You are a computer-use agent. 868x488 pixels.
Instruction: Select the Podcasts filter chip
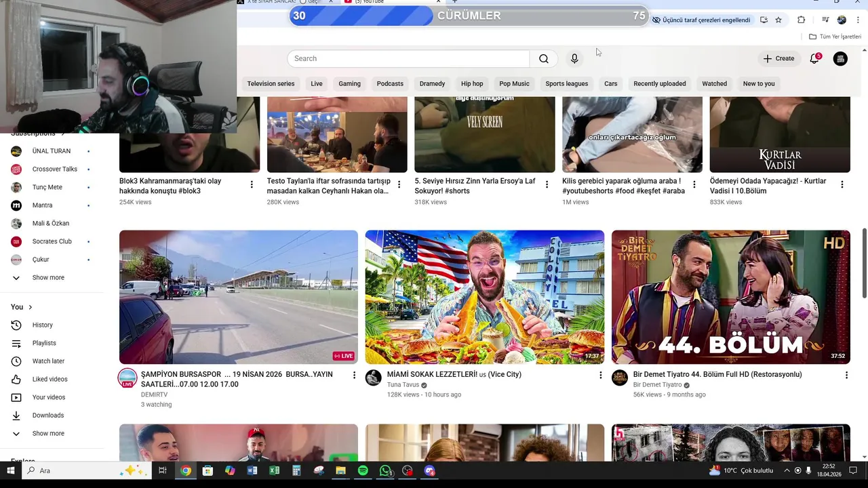click(390, 84)
